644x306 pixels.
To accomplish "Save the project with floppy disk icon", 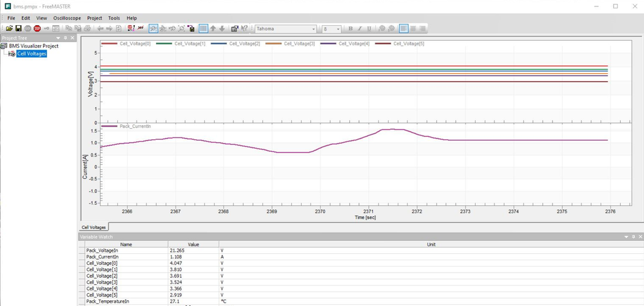I will pos(19,29).
